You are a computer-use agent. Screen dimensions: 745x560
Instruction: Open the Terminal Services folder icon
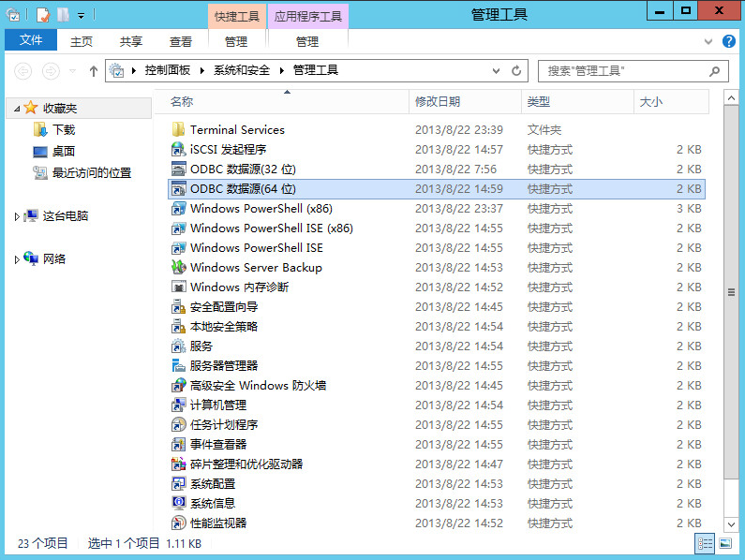(179, 129)
